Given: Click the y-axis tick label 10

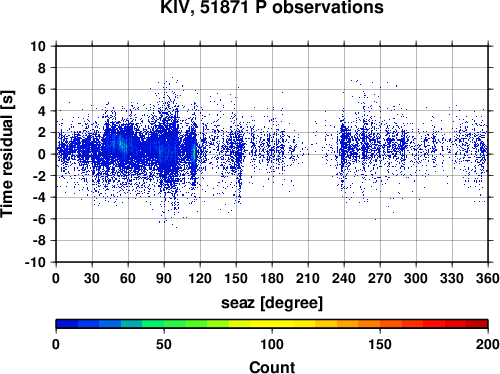Looking at the screenshot, I should [38, 46].
